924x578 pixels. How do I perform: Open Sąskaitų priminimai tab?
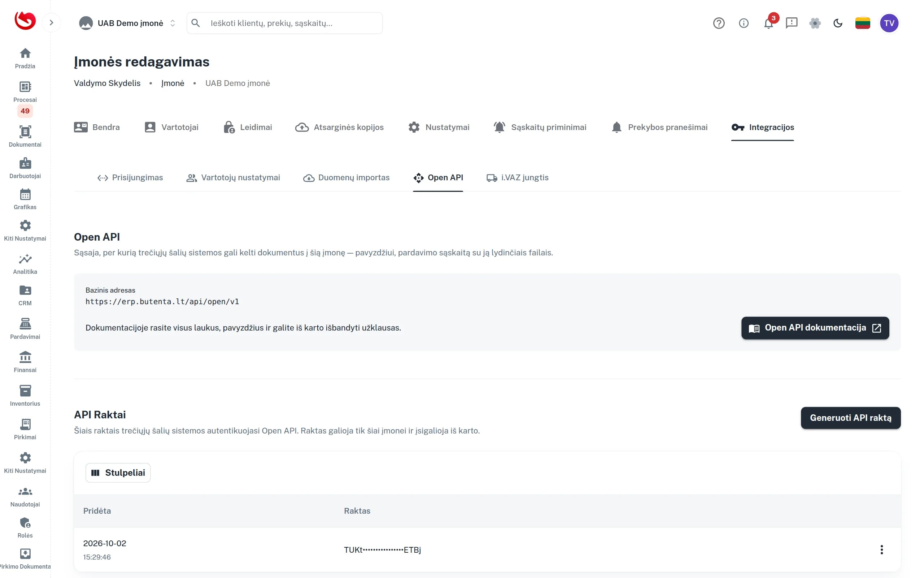tap(540, 127)
